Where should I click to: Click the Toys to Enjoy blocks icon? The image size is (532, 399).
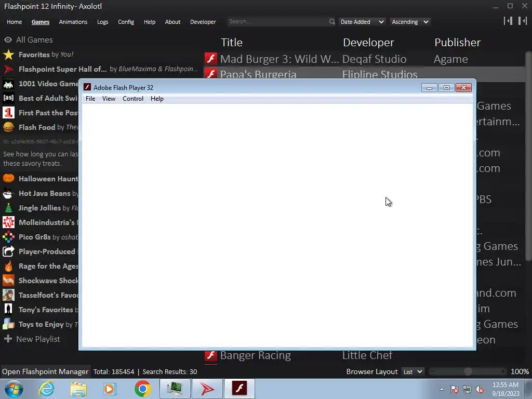[x=8, y=324]
